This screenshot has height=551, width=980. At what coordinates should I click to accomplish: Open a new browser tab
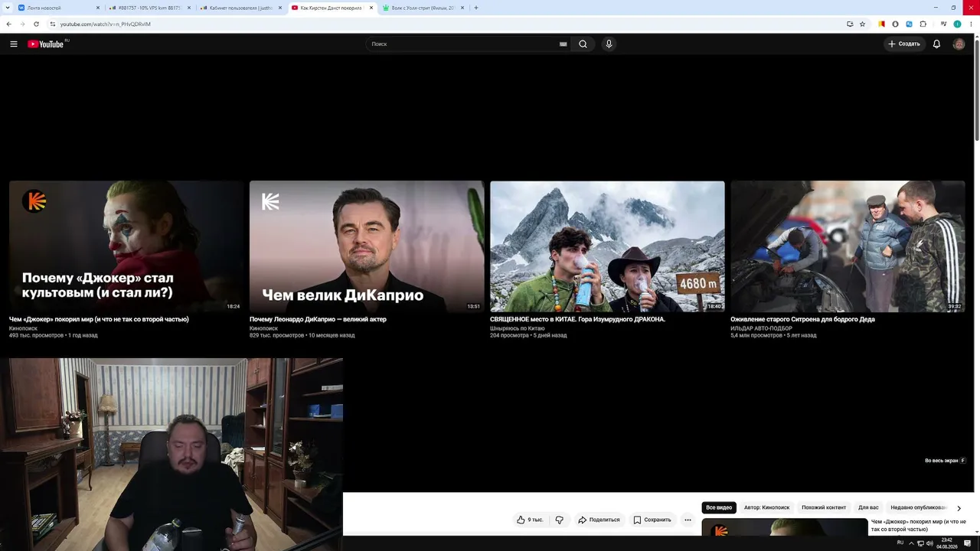476,8
